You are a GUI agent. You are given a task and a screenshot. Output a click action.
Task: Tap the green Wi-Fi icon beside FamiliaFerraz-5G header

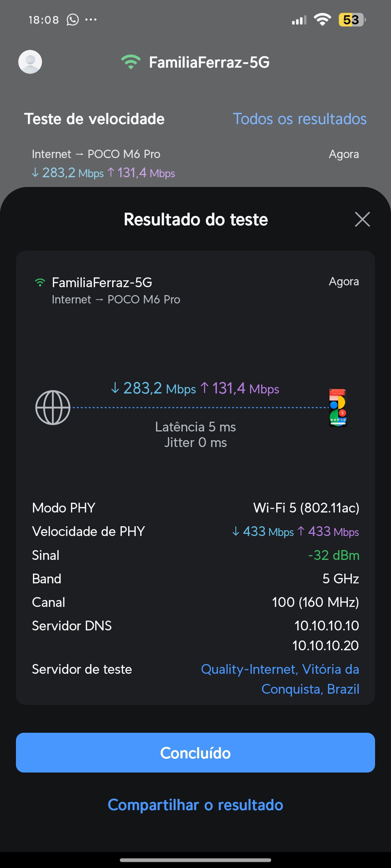[x=131, y=62]
